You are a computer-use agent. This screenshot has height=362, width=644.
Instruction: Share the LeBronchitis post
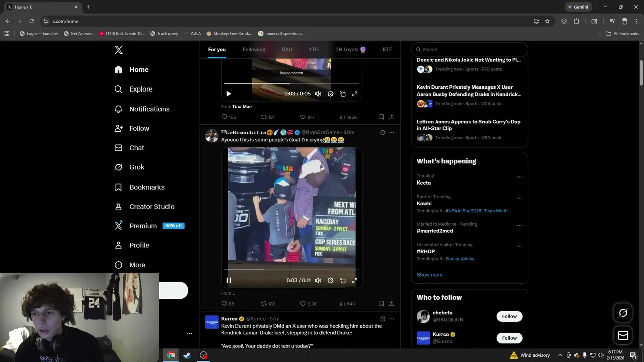coord(392,304)
